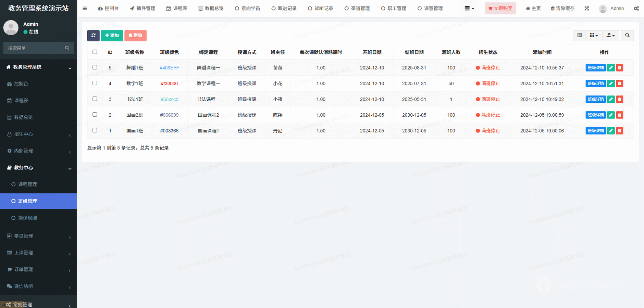Open the export dropdown in table toolbar
Image resolution: width=644 pixels, height=308 pixels.
point(610,36)
